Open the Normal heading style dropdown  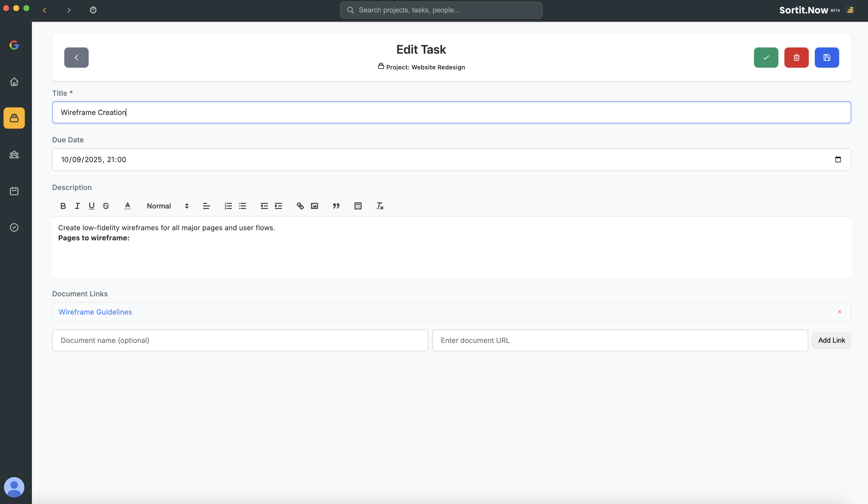(x=167, y=206)
